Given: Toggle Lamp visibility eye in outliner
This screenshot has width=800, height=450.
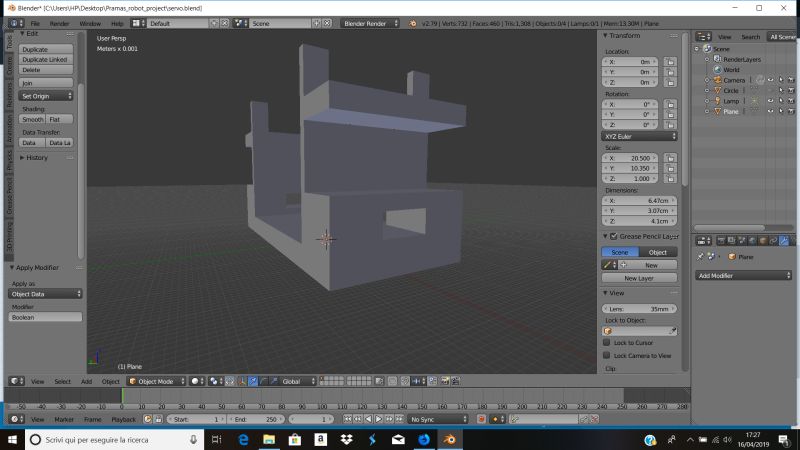Looking at the screenshot, I should point(770,101).
